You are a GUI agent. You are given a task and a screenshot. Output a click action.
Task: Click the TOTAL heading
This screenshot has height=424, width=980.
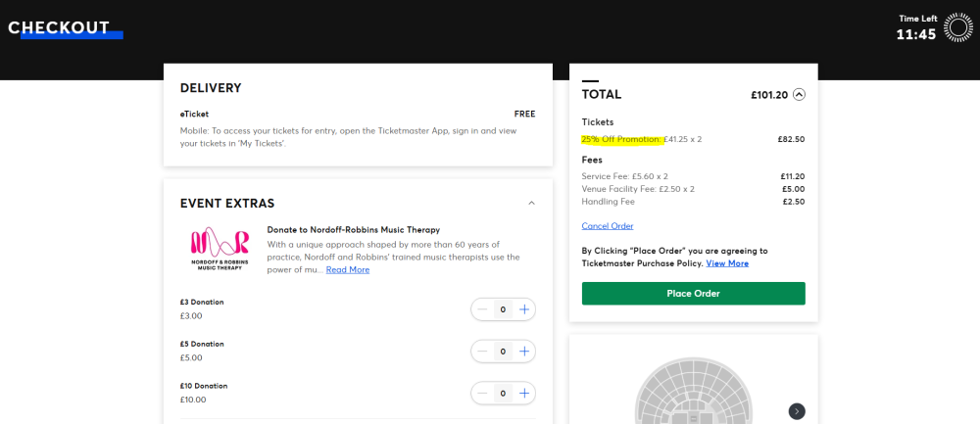coord(602,95)
